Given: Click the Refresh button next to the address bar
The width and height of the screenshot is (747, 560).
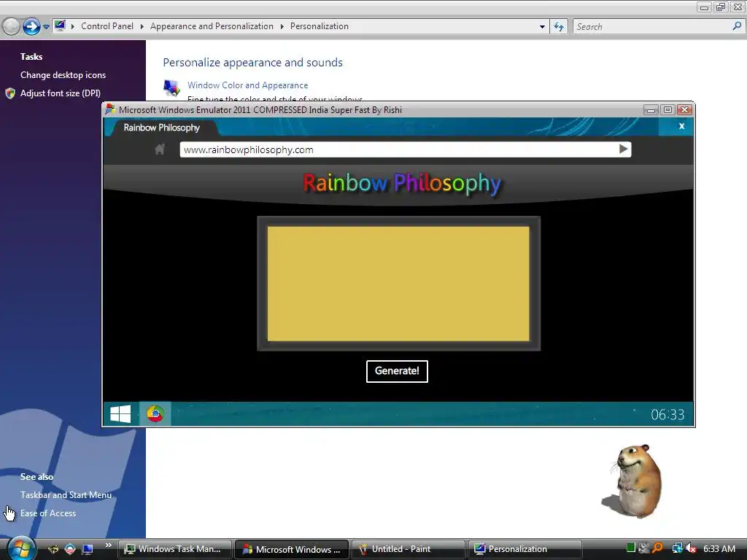Looking at the screenshot, I should tap(559, 27).
